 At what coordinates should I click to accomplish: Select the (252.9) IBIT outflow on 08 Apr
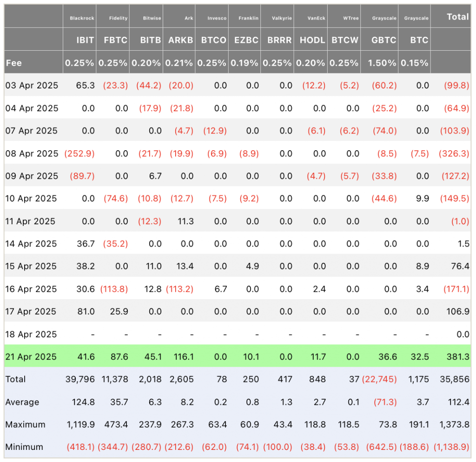tap(79, 154)
